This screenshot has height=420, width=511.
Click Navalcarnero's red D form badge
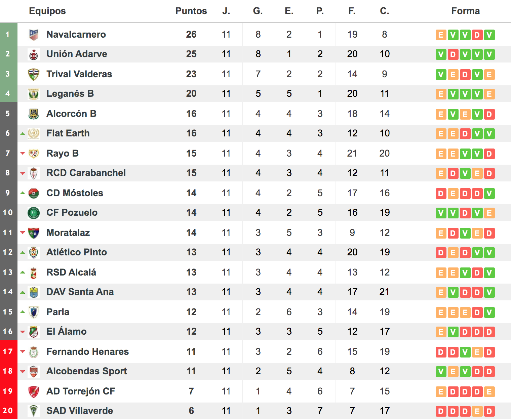click(477, 35)
